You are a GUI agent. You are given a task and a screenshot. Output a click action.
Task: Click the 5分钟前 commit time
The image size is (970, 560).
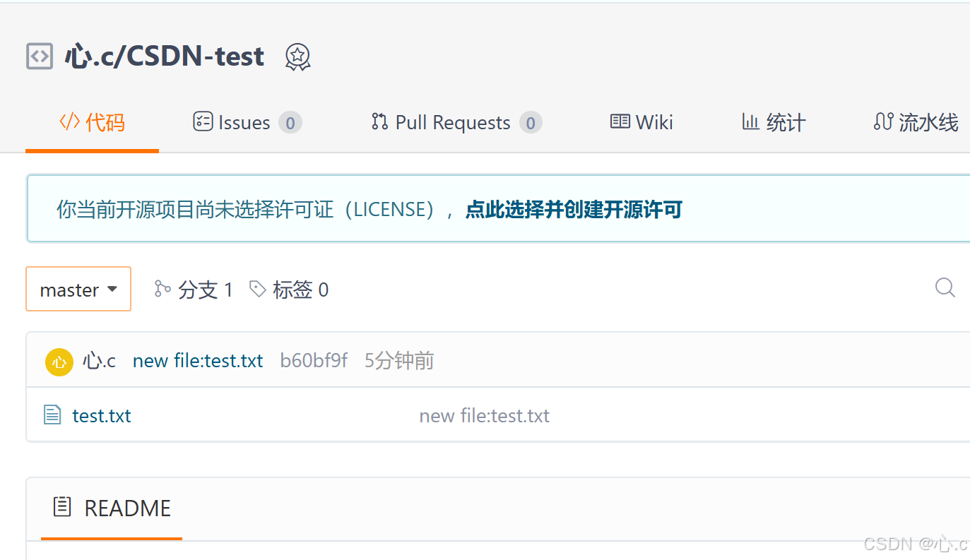[399, 361]
